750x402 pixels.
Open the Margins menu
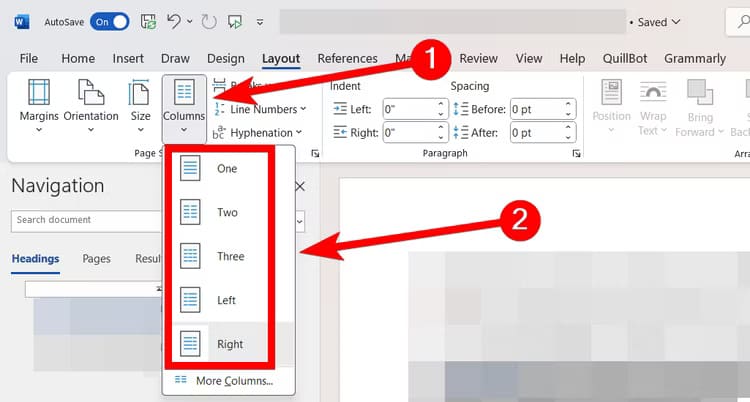click(39, 106)
